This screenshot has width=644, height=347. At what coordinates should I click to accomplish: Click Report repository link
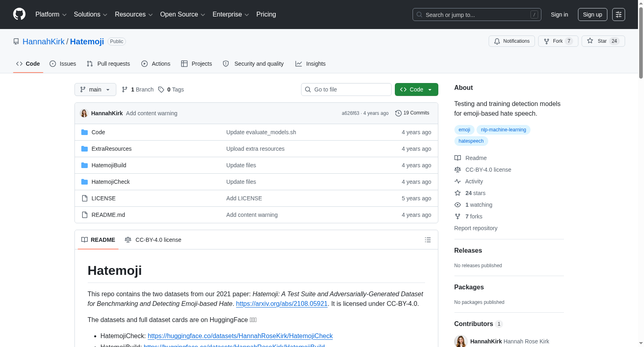(476, 228)
